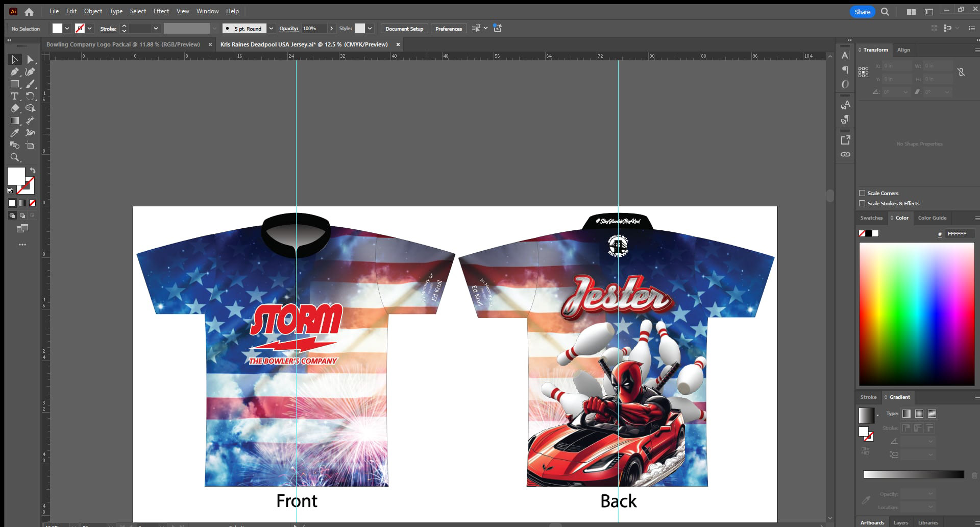This screenshot has height=527, width=980.
Task: Select the Direct Selection tool
Action: coord(30,60)
